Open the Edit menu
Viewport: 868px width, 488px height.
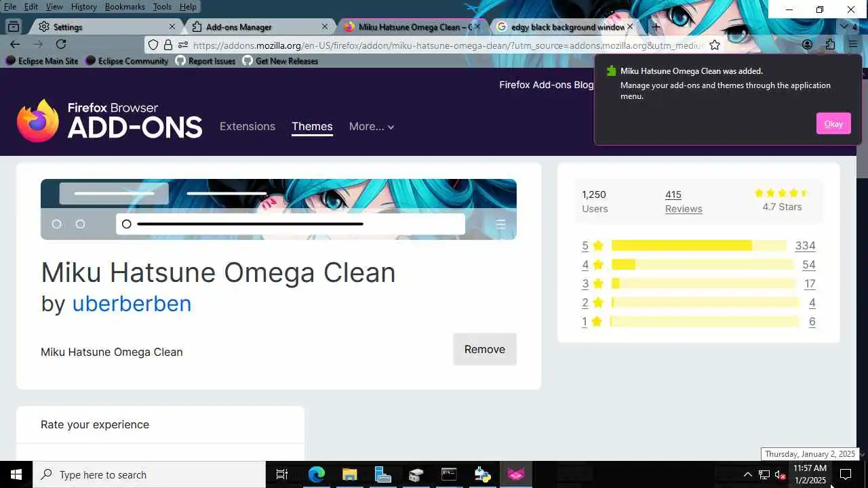point(31,6)
